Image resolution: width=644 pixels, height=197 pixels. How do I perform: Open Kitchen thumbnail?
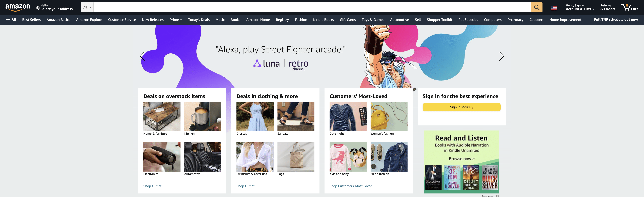pyautogui.click(x=203, y=117)
